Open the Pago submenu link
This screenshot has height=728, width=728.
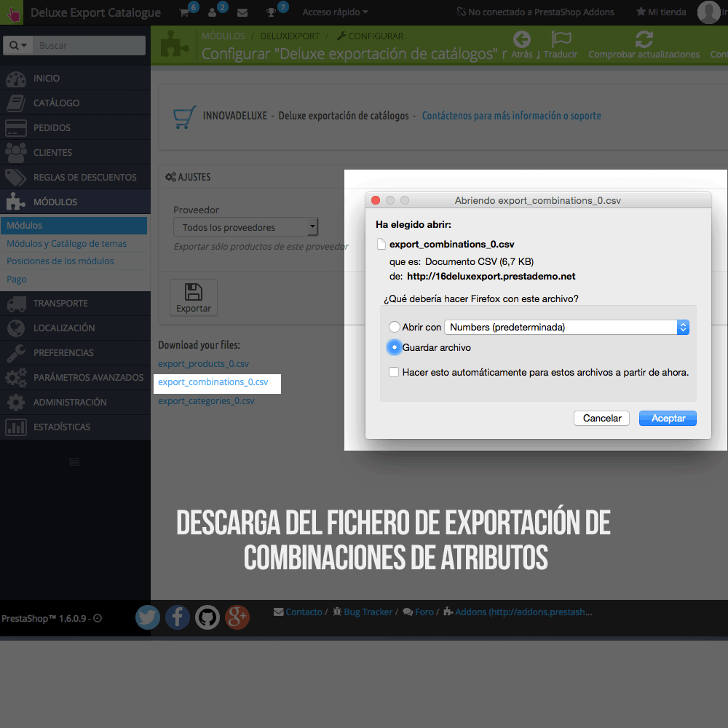tap(16, 279)
